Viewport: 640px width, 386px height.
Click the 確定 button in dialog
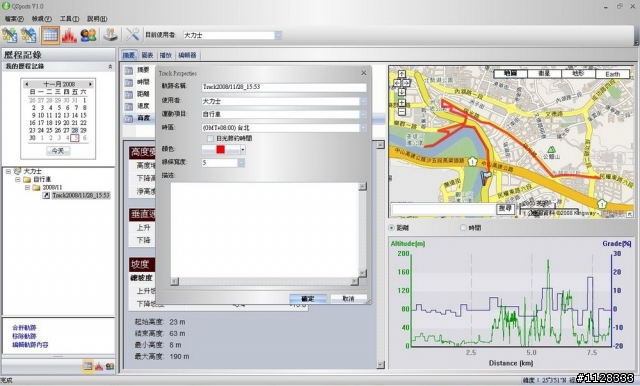[x=308, y=299]
